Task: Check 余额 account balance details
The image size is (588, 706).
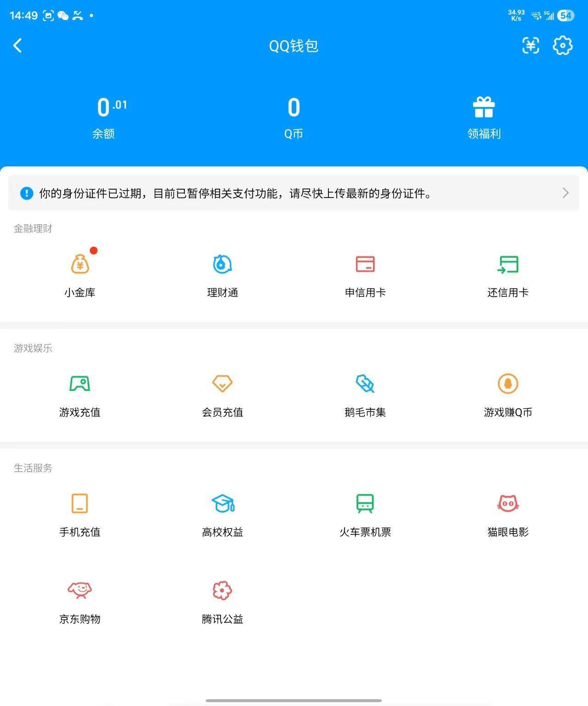Action: (x=104, y=116)
